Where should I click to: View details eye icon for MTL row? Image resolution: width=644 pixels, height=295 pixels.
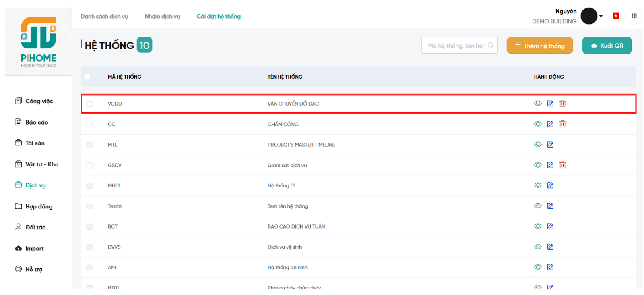538,145
